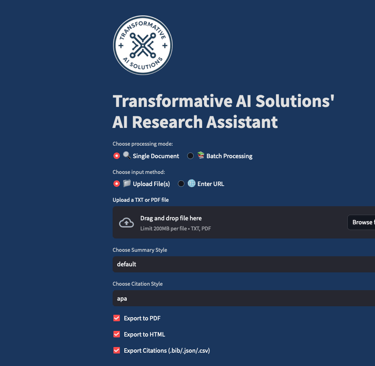
Task: Click the Limit 200MB per file text
Action: pyautogui.click(x=175, y=229)
